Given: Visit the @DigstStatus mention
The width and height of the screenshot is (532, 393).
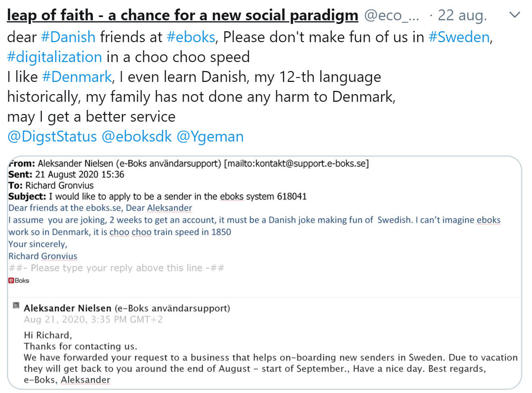Looking at the screenshot, I should [x=52, y=137].
